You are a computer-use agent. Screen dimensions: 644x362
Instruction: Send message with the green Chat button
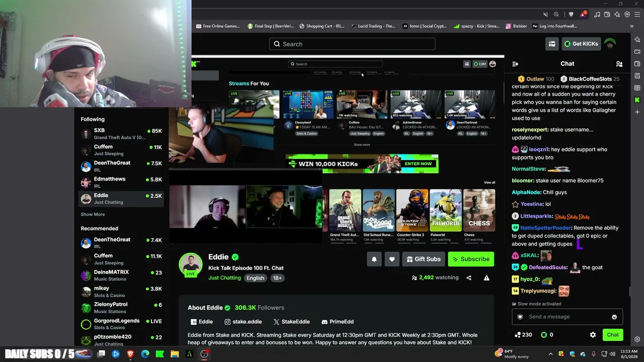point(613,335)
